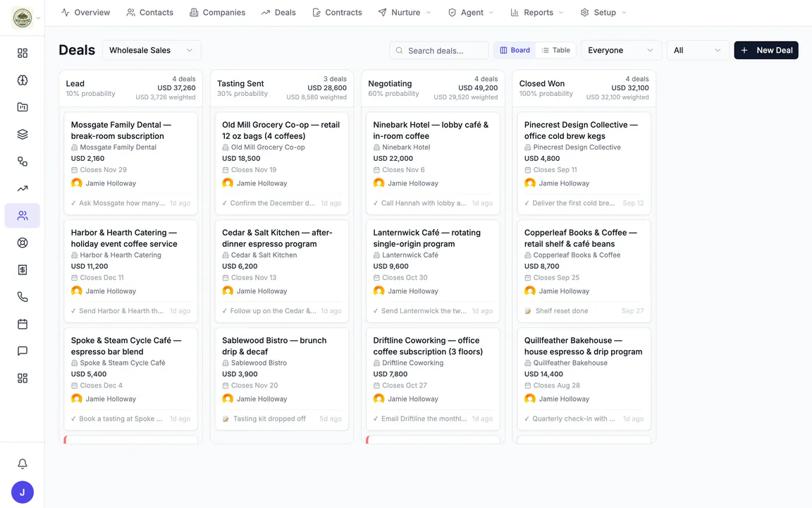Screen dimensions: 812x508
Task: Click Jamie Holloway avatar on Mossgate Family Dental card
Action: pyautogui.click(x=77, y=183)
